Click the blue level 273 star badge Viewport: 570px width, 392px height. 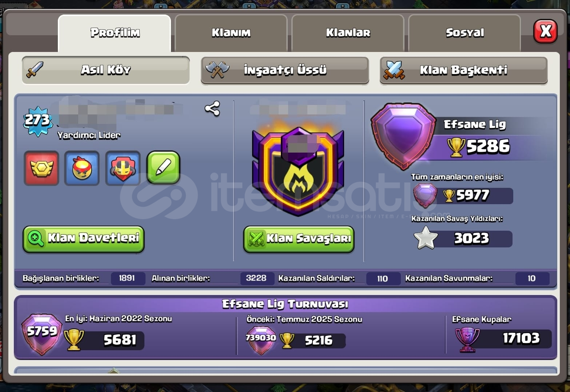tap(37, 121)
